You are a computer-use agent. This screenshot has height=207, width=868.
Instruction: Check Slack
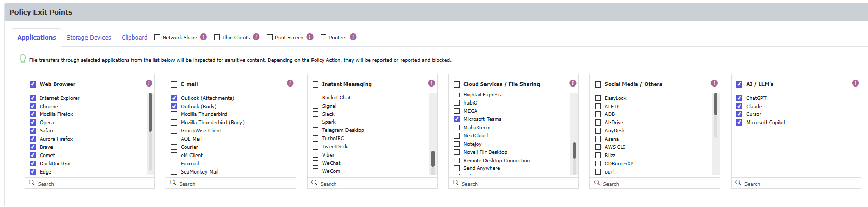pyautogui.click(x=316, y=114)
